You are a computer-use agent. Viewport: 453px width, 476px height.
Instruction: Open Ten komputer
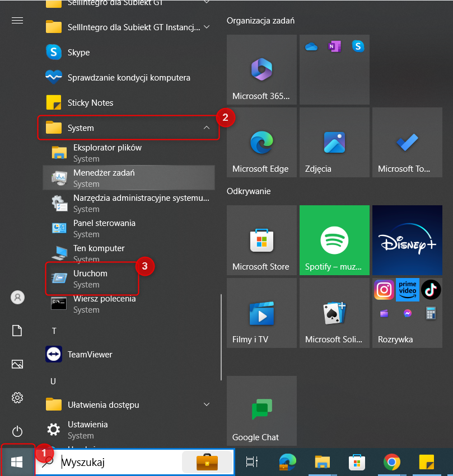click(x=129, y=253)
